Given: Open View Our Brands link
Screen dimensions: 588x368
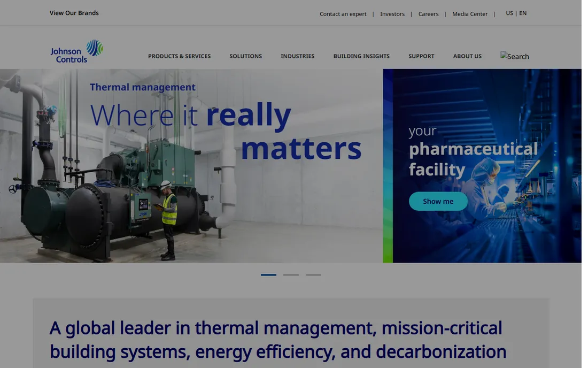Looking at the screenshot, I should (74, 13).
